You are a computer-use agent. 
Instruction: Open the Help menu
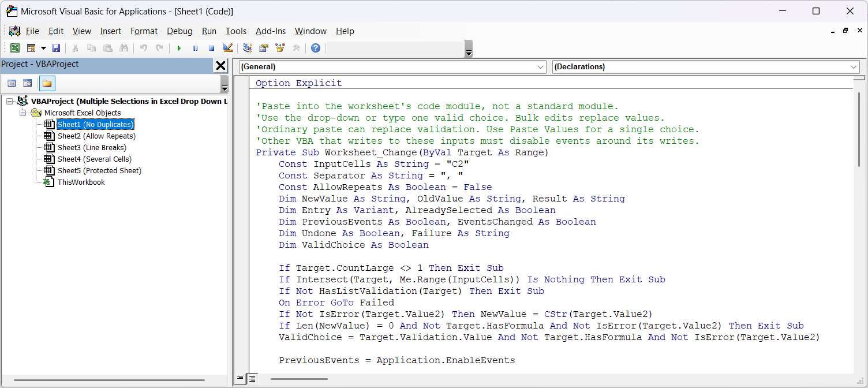pos(345,31)
